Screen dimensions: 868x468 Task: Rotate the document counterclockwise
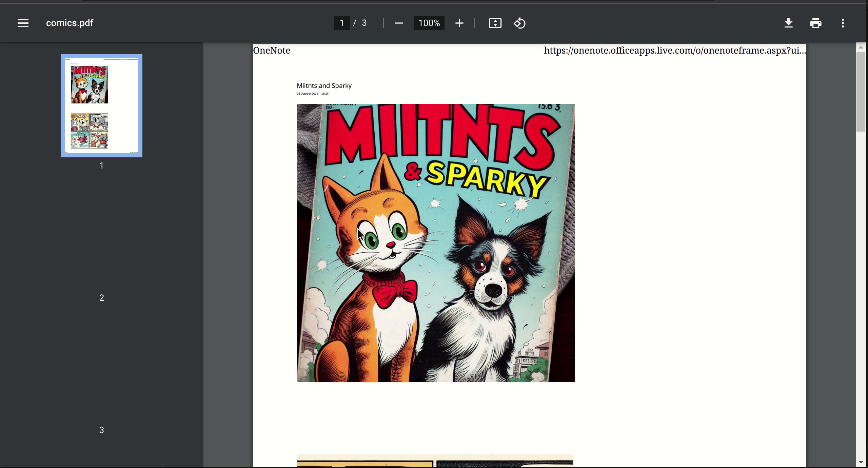[x=519, y=23]
